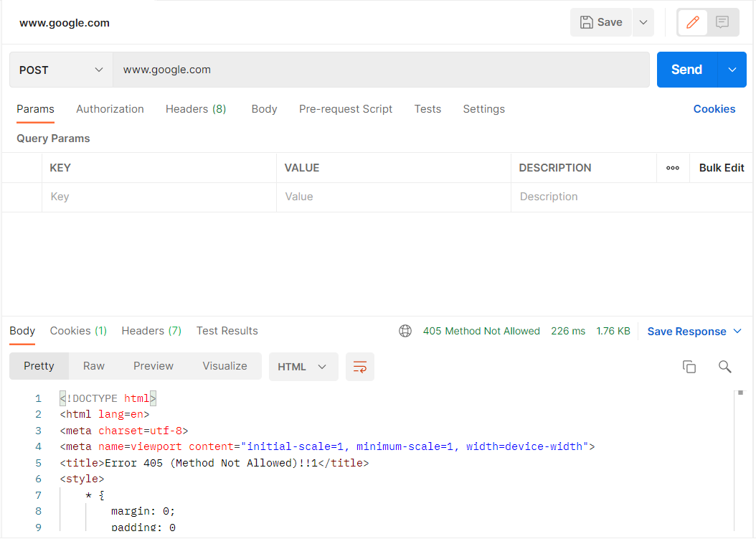Click the URL field with www.google.com
756x539 pixels.
382,70
